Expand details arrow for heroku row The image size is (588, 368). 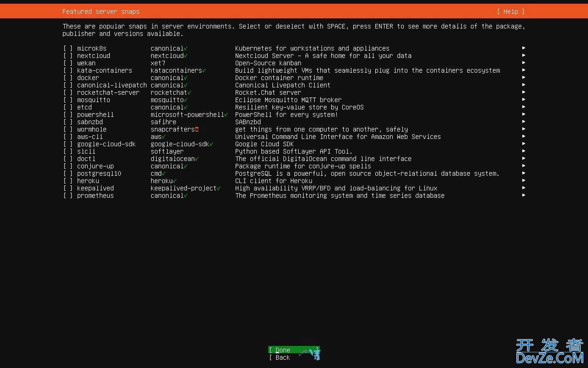coord(524,180)
